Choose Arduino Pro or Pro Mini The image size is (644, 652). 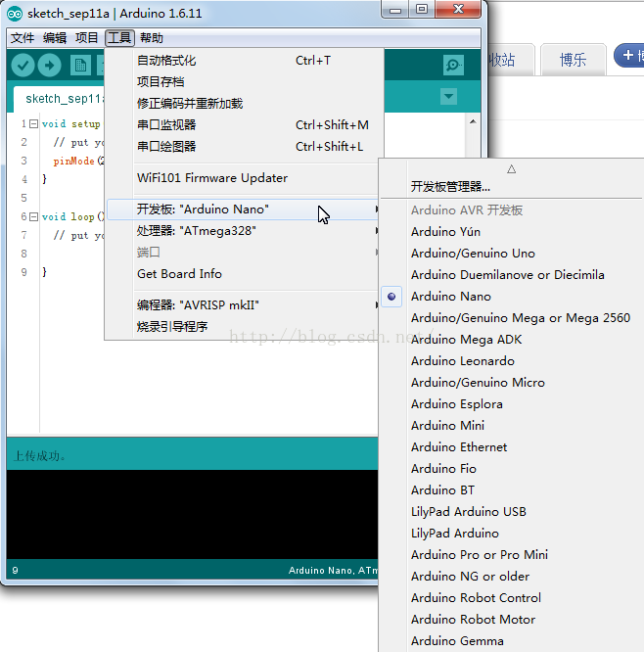[x=512, y=555]
